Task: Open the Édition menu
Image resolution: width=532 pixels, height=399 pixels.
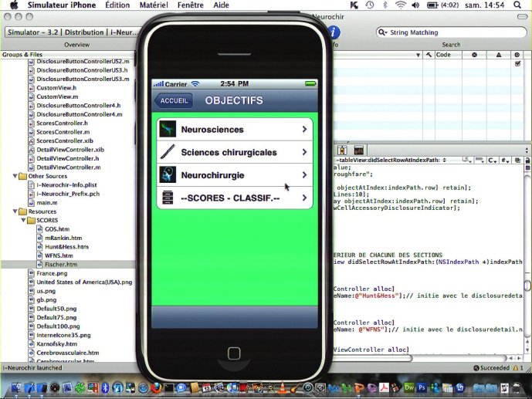Action: click(x=117, y=5)
